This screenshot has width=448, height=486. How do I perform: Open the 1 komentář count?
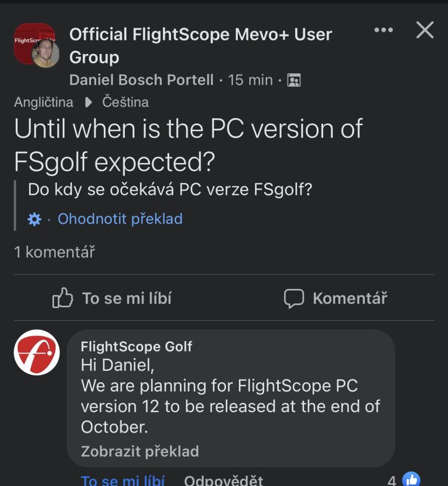[x=55, y=252]
